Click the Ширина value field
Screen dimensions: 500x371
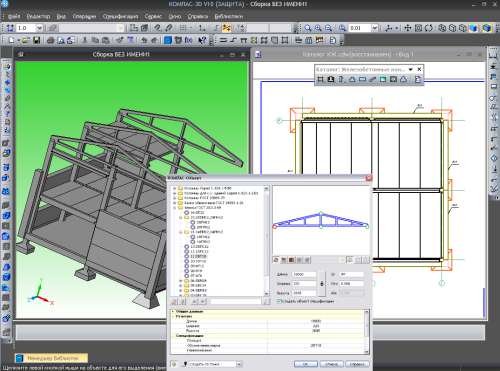click(x=304, y=284)
